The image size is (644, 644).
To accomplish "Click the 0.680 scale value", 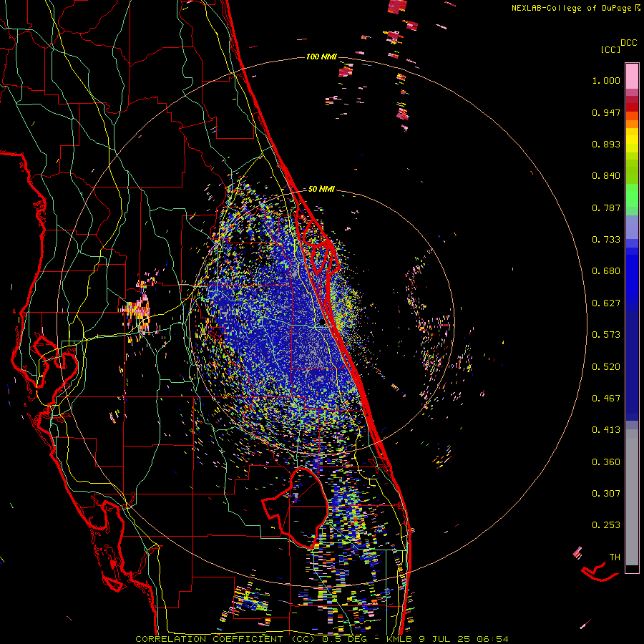I will pos(606,271).
